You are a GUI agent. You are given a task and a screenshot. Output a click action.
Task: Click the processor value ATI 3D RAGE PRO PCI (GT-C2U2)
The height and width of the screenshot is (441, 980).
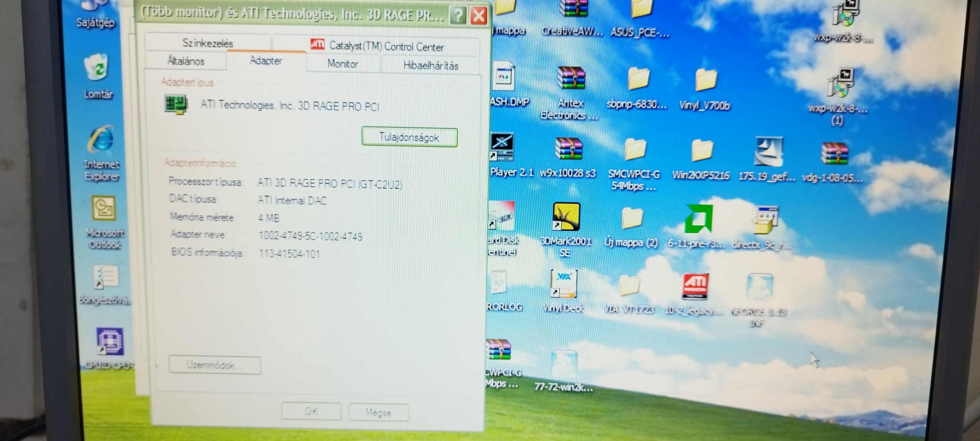[330, 184]
